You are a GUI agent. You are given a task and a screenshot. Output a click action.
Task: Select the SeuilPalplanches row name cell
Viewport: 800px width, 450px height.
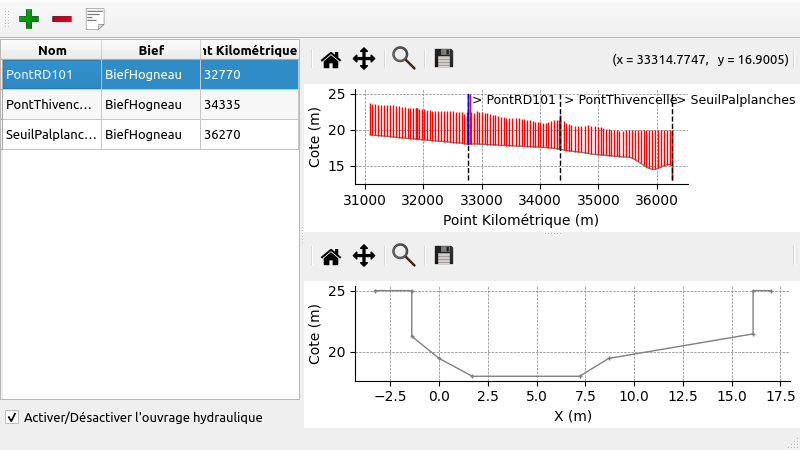52,134
